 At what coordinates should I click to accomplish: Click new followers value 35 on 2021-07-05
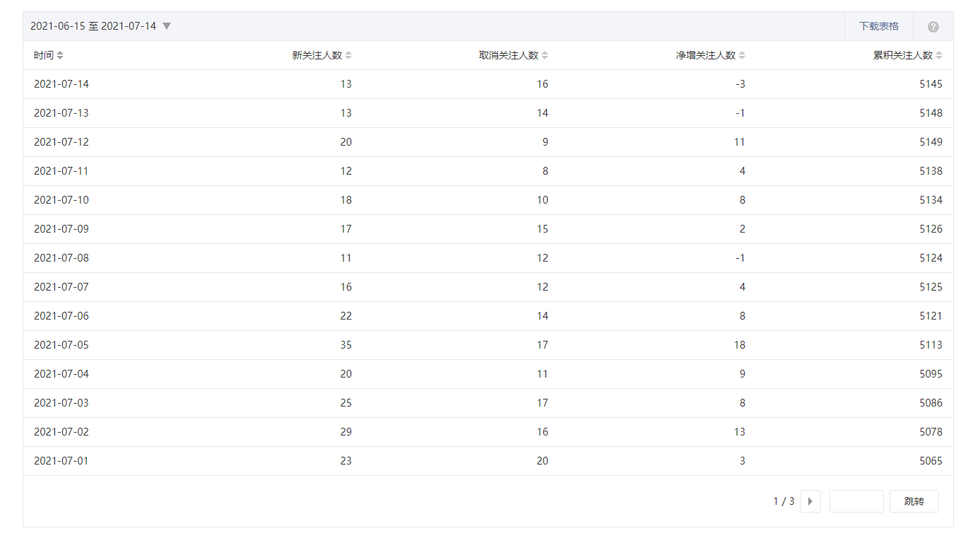pyautogui.click(x=346, y=345)
